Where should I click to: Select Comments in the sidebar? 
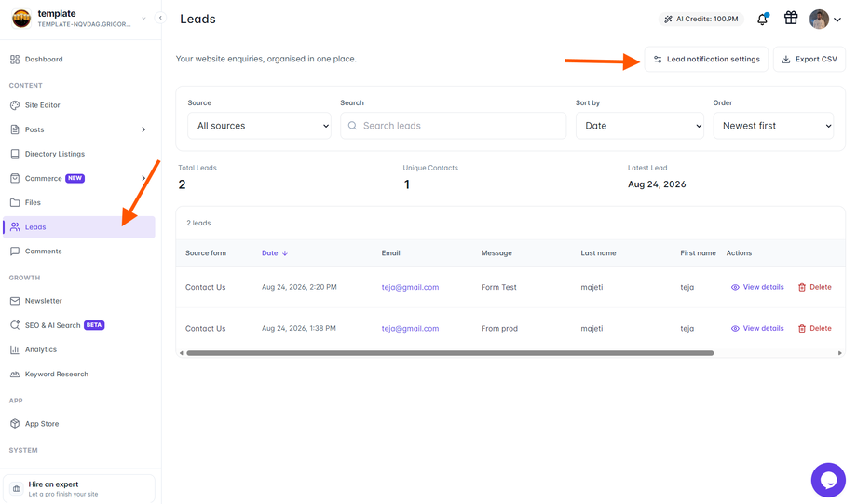coord(78,251)
